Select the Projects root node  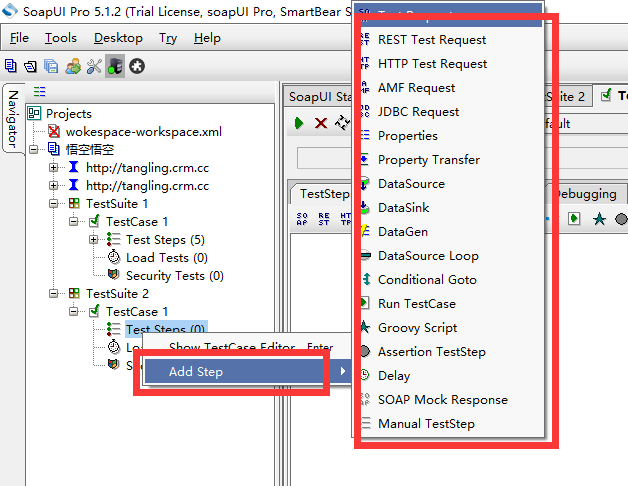[x=69, y=113]
